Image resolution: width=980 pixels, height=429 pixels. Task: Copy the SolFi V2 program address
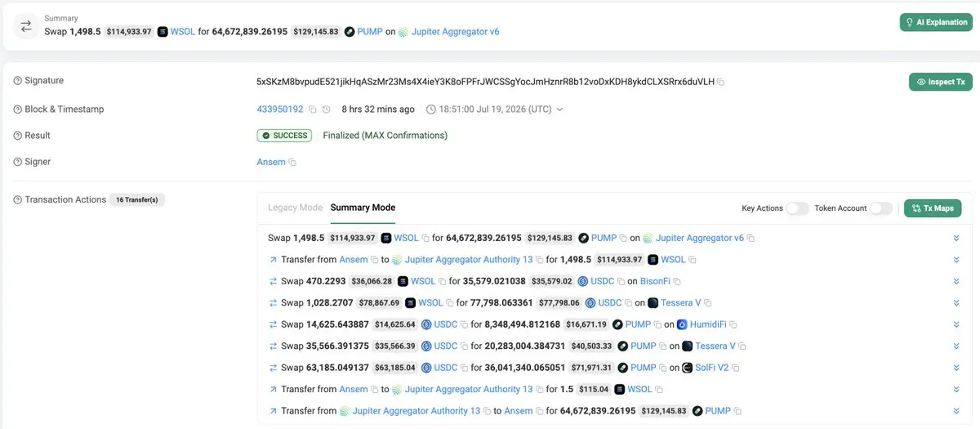736,368
